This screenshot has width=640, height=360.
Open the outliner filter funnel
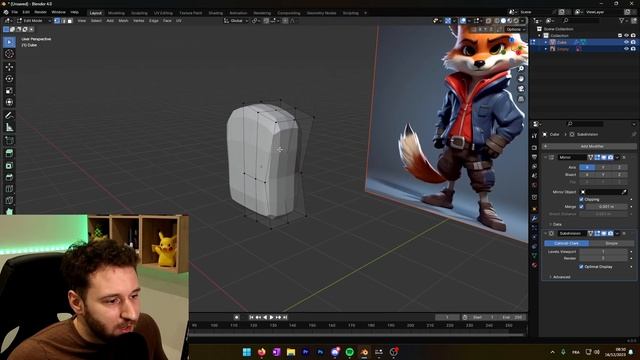[x=621, y=20]
